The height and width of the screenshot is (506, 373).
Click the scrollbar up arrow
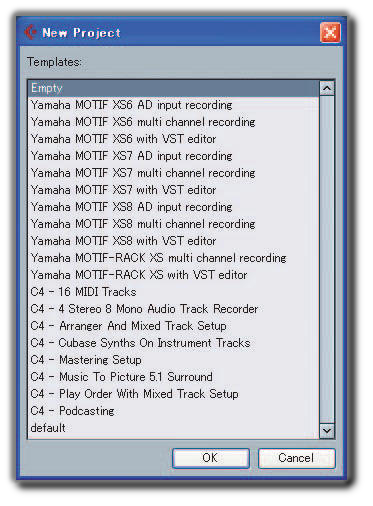point(327,88)
